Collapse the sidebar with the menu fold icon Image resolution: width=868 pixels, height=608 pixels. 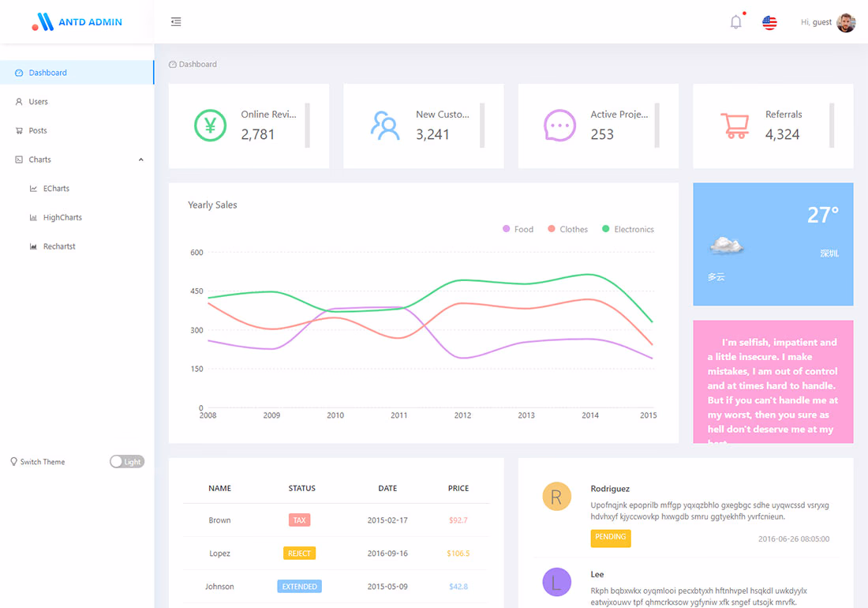tap(176, 21)
